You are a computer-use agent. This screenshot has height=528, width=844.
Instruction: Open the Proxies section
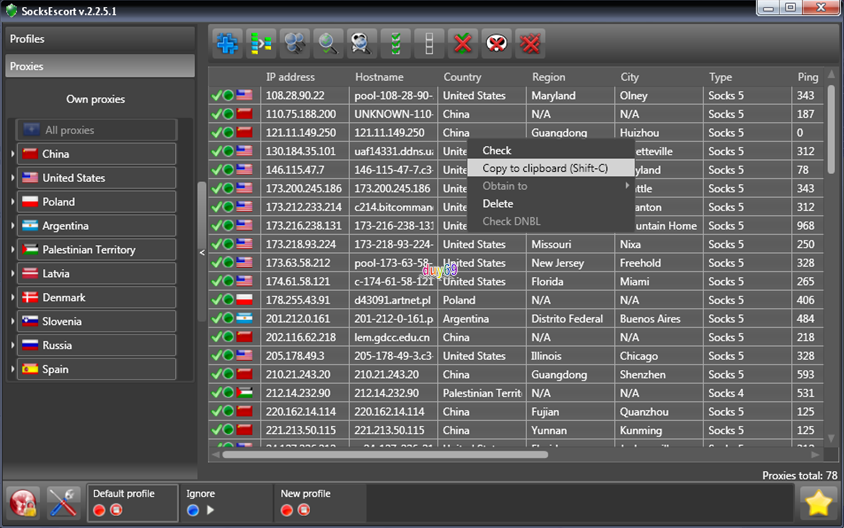pos(100,66)
